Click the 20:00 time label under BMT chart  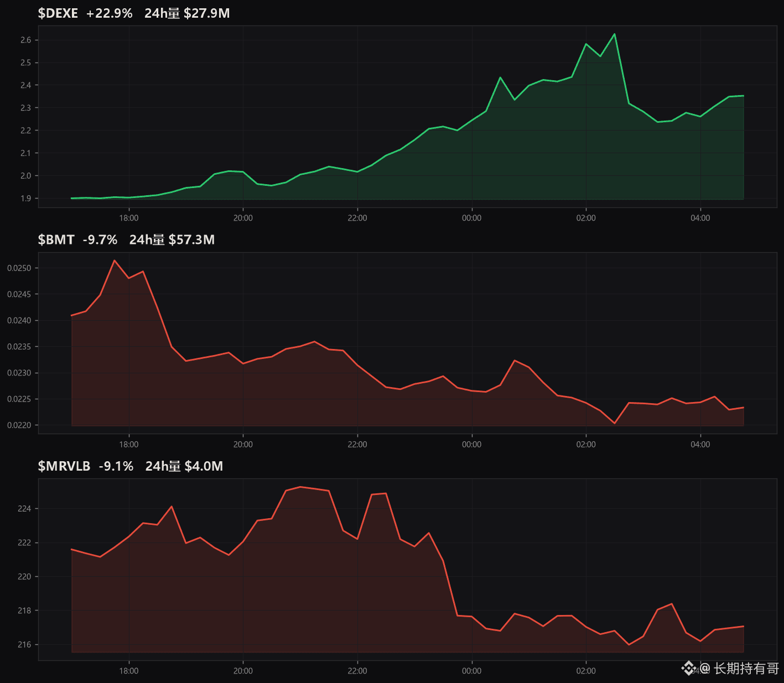[243, 445]
